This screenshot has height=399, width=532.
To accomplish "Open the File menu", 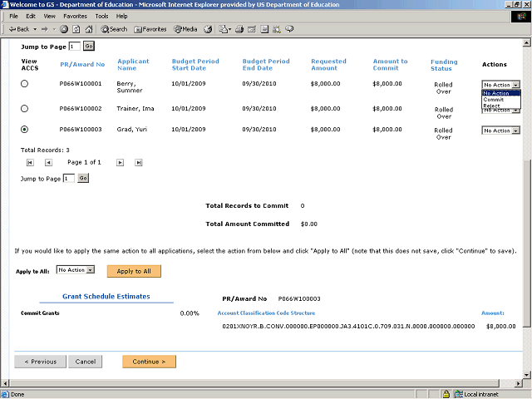I will point(13,17).
